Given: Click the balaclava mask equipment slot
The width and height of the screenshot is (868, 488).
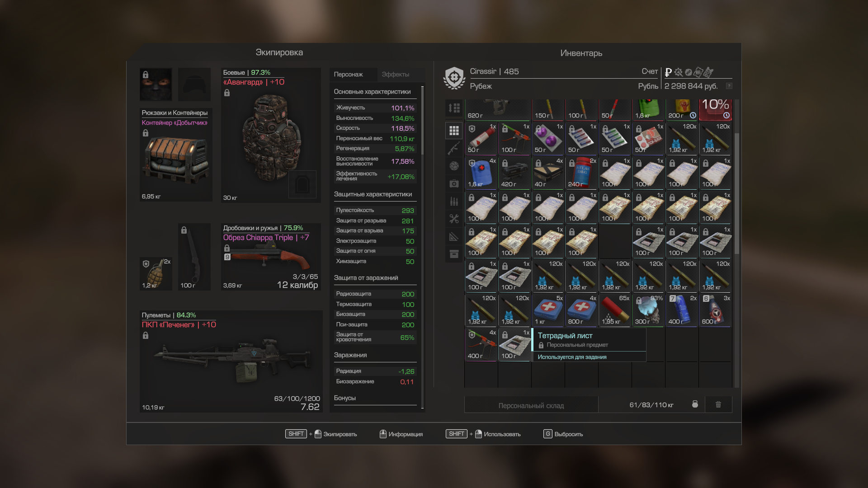Looking at the screenshot, I should [156, 84].
